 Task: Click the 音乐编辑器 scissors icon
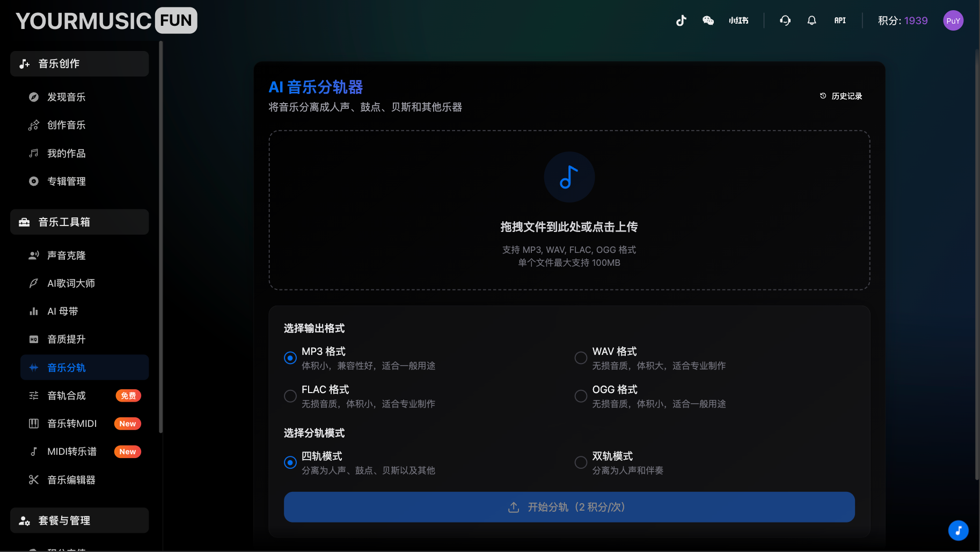(x=34, y=480)
